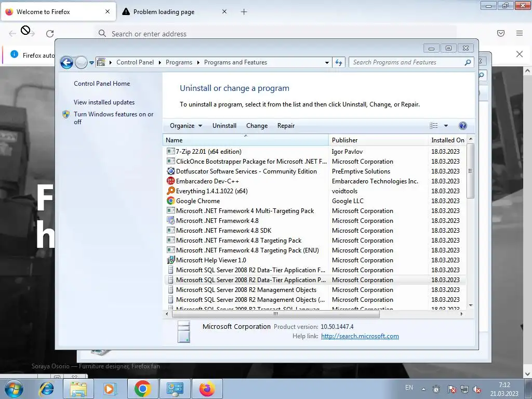The image size is (532, 399).
Task: Select the Dotfuscator Software Services icon
Action: (170, 171)
